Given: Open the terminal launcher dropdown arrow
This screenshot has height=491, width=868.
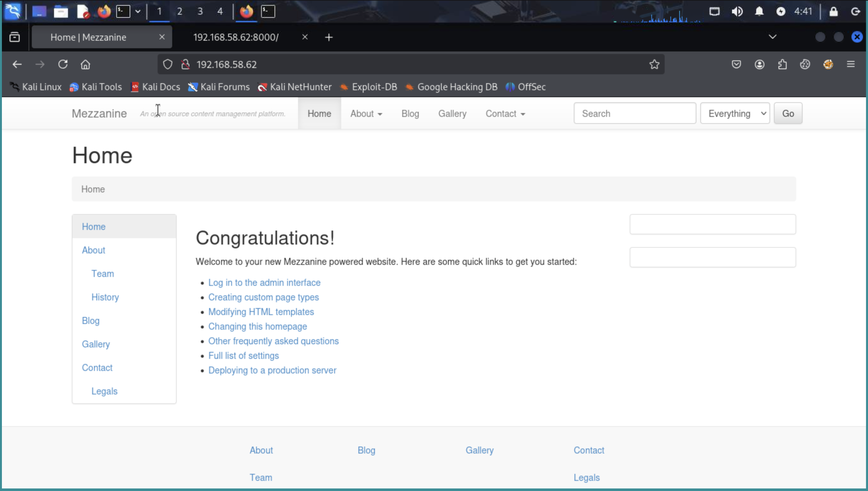Looking at the screenshot, I should coord(138,11).
